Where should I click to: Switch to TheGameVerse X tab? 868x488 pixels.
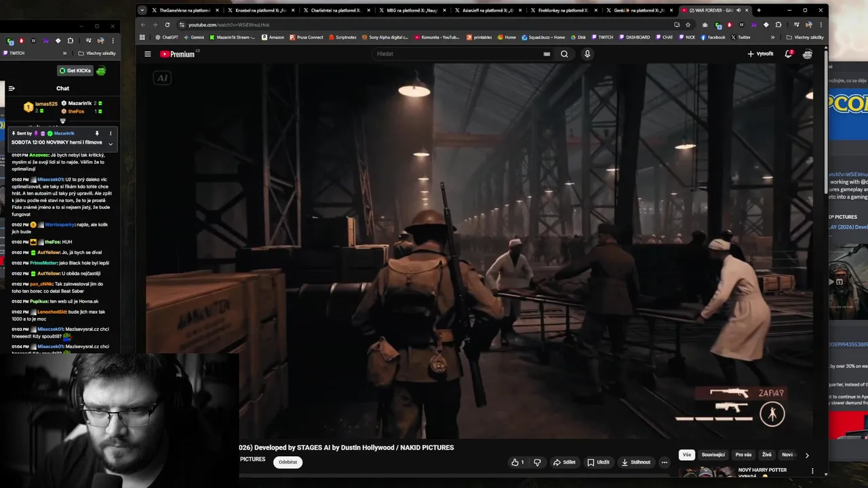(185, 10)
